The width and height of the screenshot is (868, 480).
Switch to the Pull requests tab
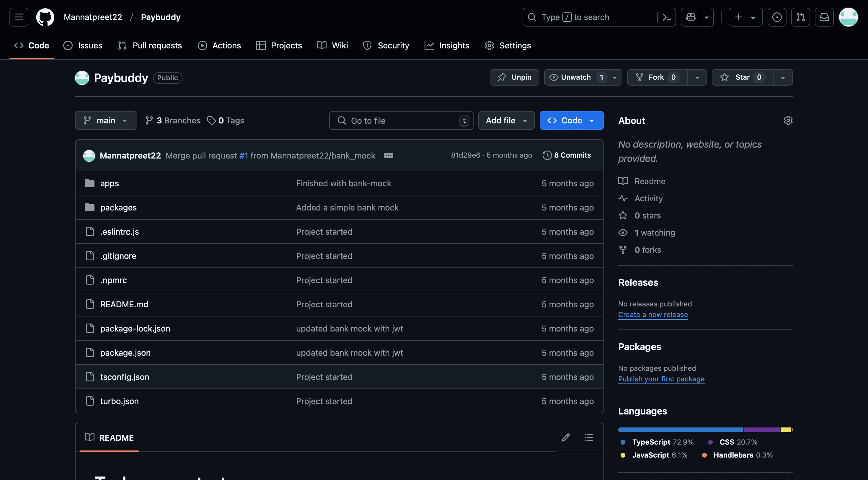[x=150, y=45]
